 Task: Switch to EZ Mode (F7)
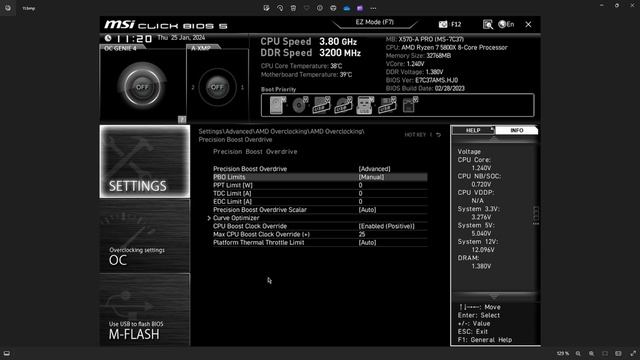tap(374, 22)
